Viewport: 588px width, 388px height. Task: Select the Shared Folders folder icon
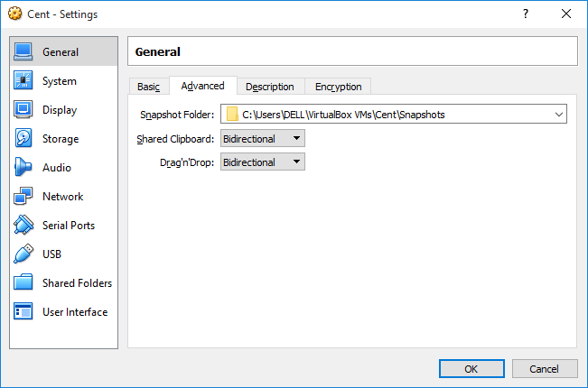click(x=23, y=282)
